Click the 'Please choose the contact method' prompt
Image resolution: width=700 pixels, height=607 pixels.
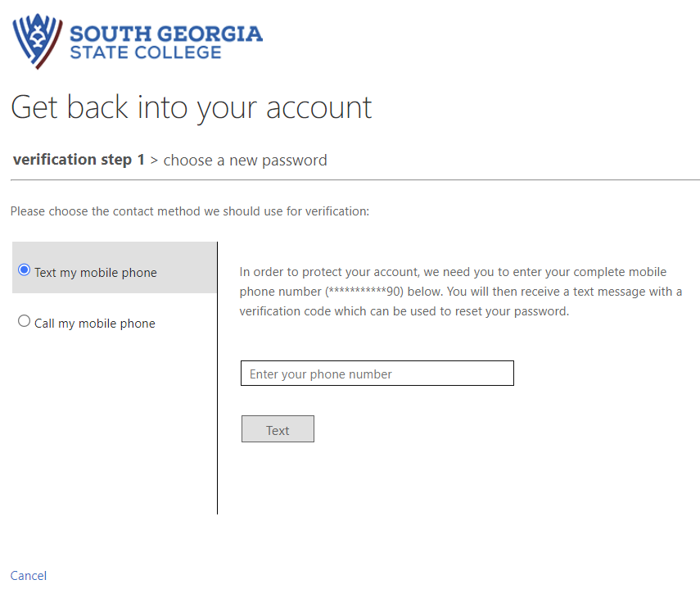pos(190,211)
